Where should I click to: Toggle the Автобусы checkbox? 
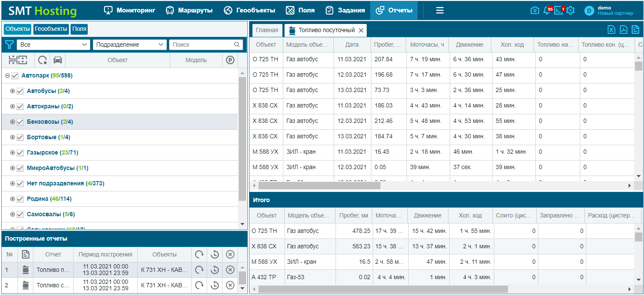coord(20,91)
